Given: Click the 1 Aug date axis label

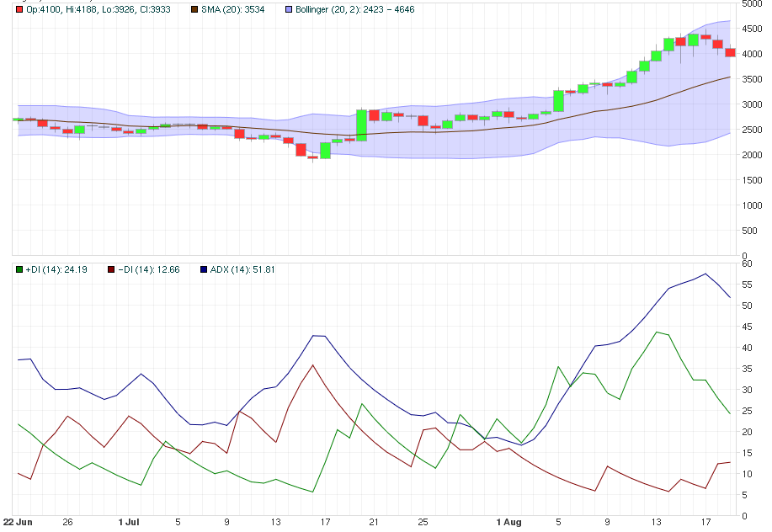Looking at the screenshot, I should click(508, 523).
